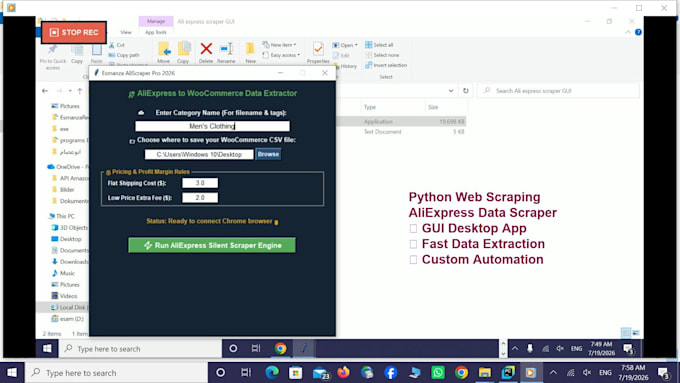
Task: Click Cut in the Explorer clipboard group
Action: (117, 45)
